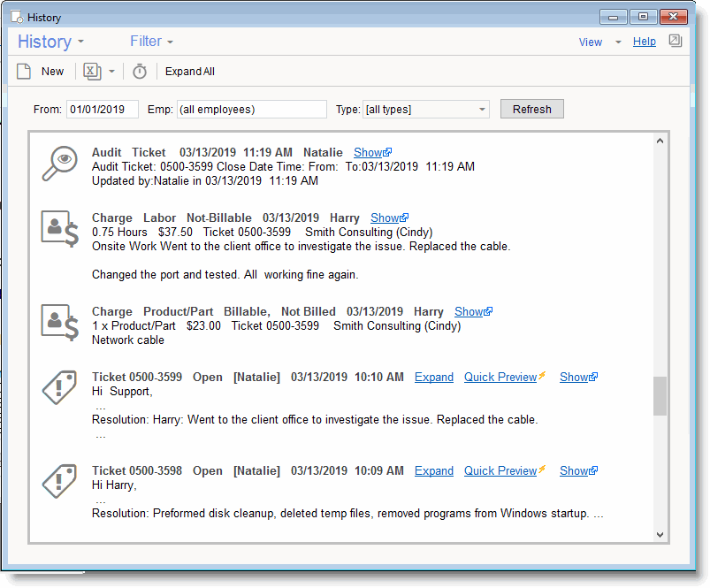Open the History menu

coord(50,42)
